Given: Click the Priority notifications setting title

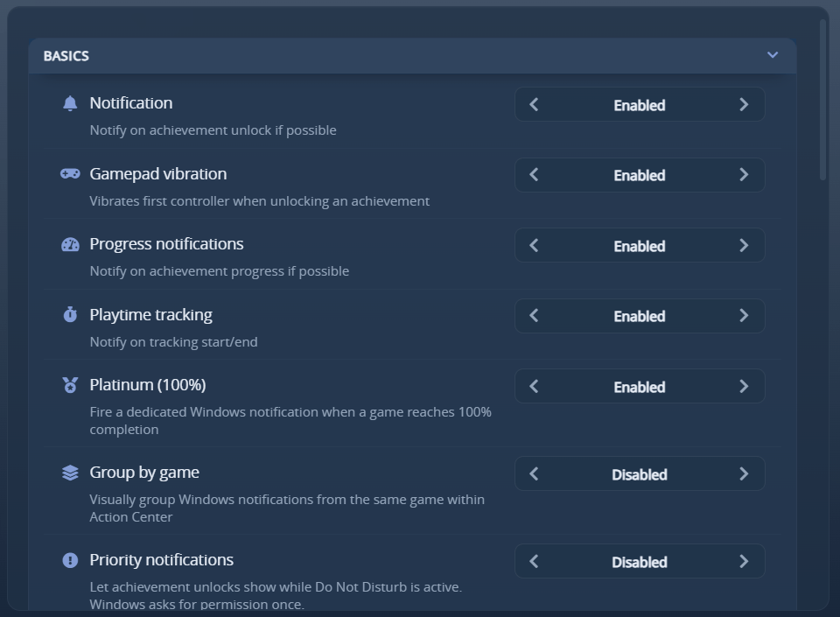Looking at the screenshot, I should pyautogui.click(x=162, y=560).
